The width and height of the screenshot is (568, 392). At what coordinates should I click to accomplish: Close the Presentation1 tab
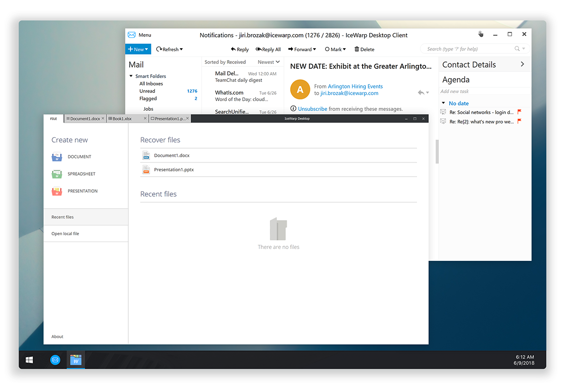[x=187, y=119]
